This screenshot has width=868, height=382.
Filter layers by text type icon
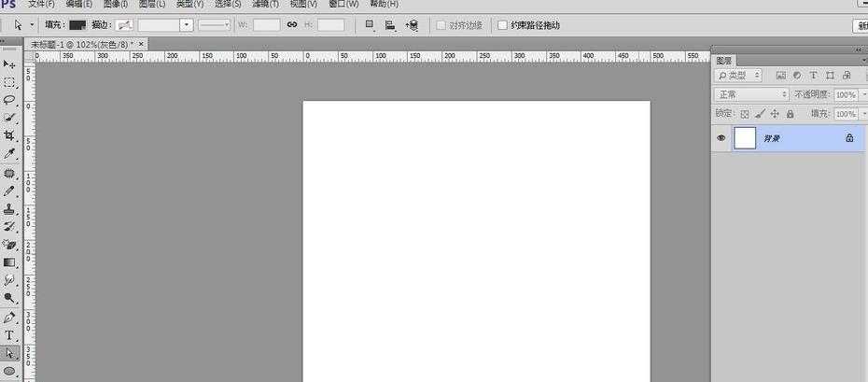813,75
